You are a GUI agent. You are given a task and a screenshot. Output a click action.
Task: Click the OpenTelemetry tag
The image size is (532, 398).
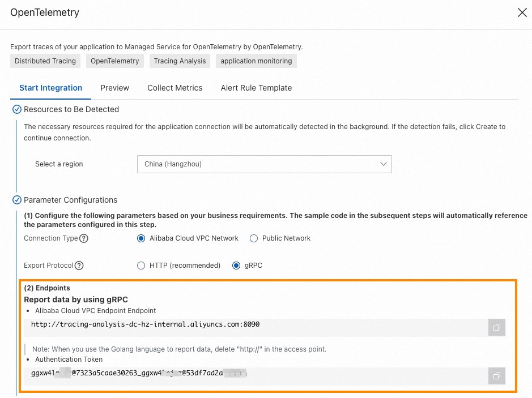click(x=114, y=61)
